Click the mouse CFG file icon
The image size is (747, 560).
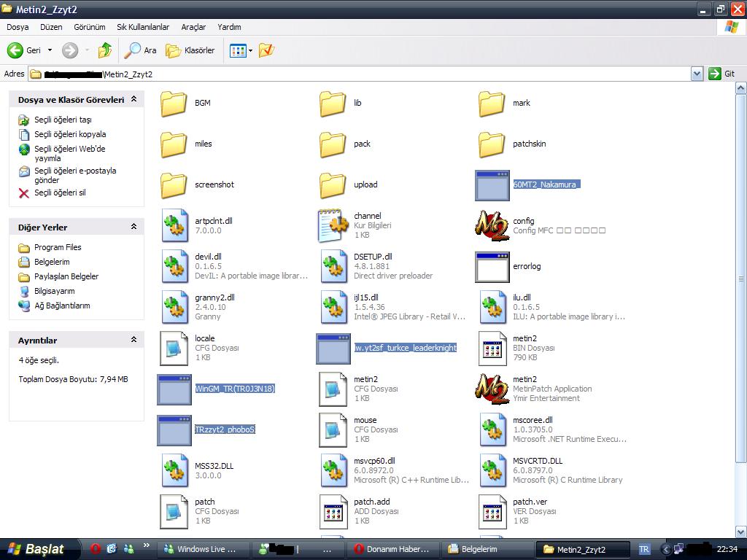[x=333, y=430]
